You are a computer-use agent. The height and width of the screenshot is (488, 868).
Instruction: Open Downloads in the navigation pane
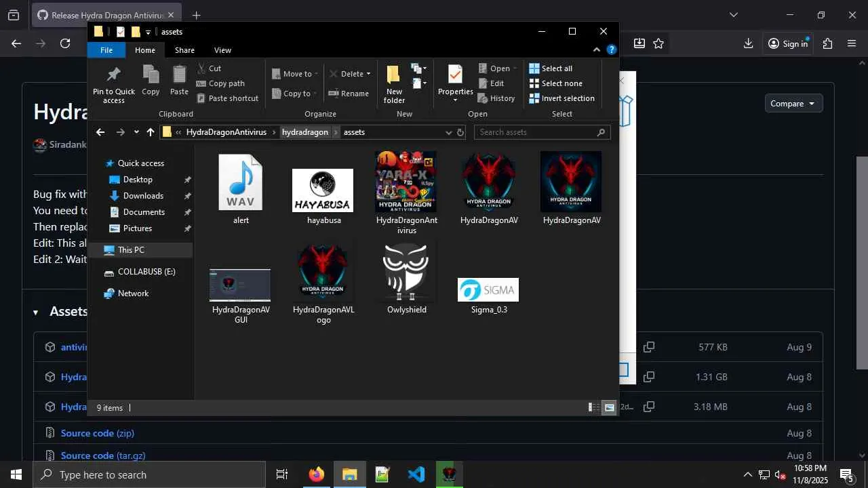click(143, 196)
